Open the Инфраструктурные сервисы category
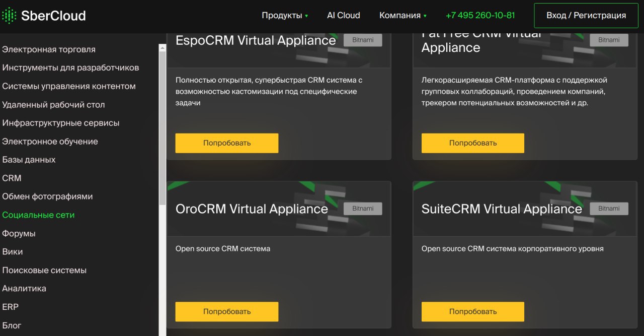The image size is (644, 336). 61,123
